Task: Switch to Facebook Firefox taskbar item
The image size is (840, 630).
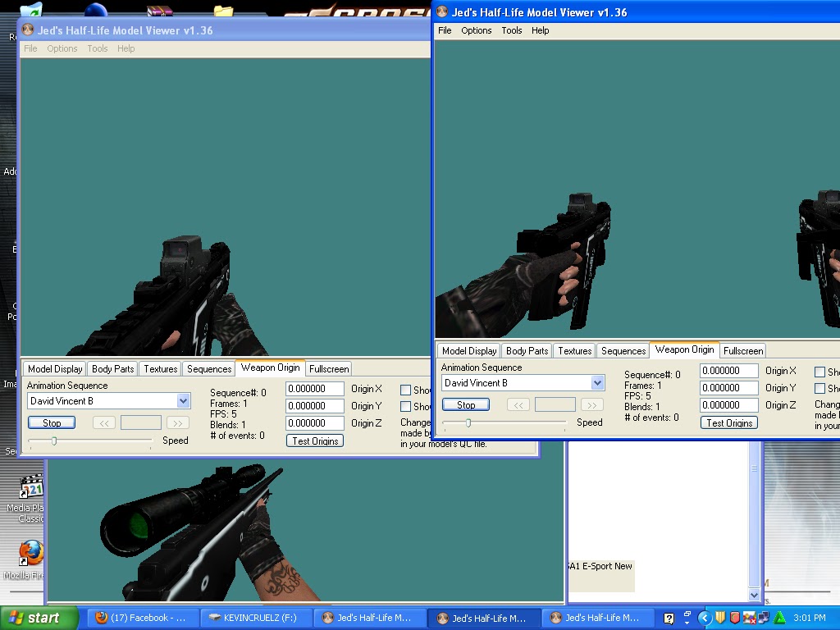Action: [x=141, y=619]
